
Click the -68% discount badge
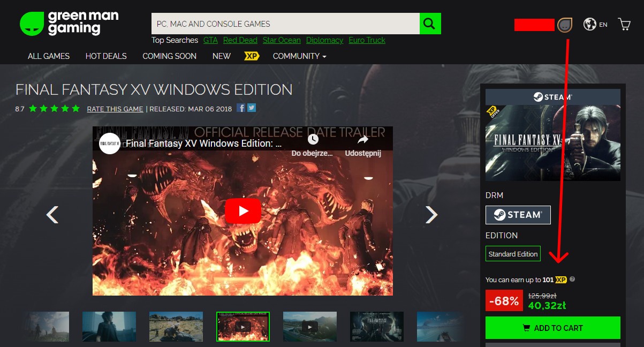pos(504,301)
